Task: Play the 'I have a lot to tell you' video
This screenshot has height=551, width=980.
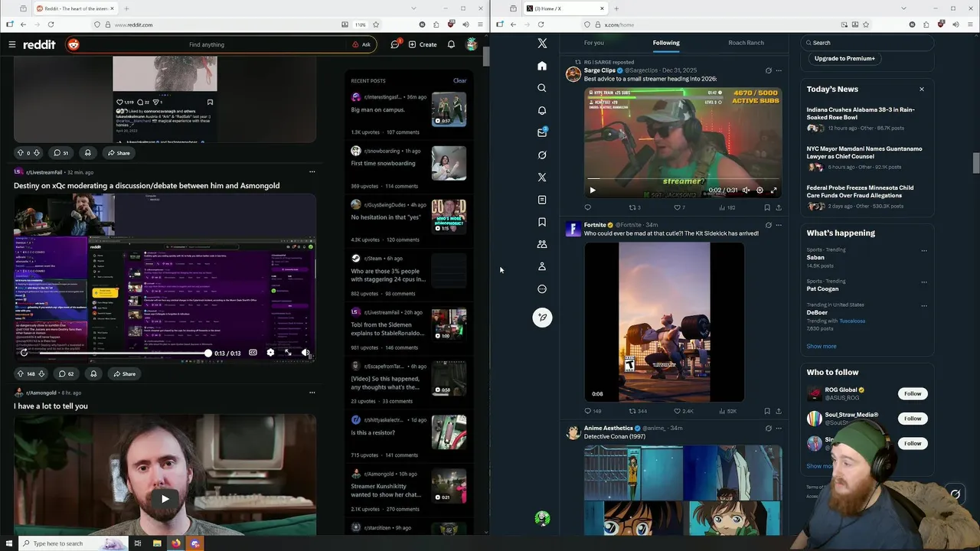Action: click(165, 499)
